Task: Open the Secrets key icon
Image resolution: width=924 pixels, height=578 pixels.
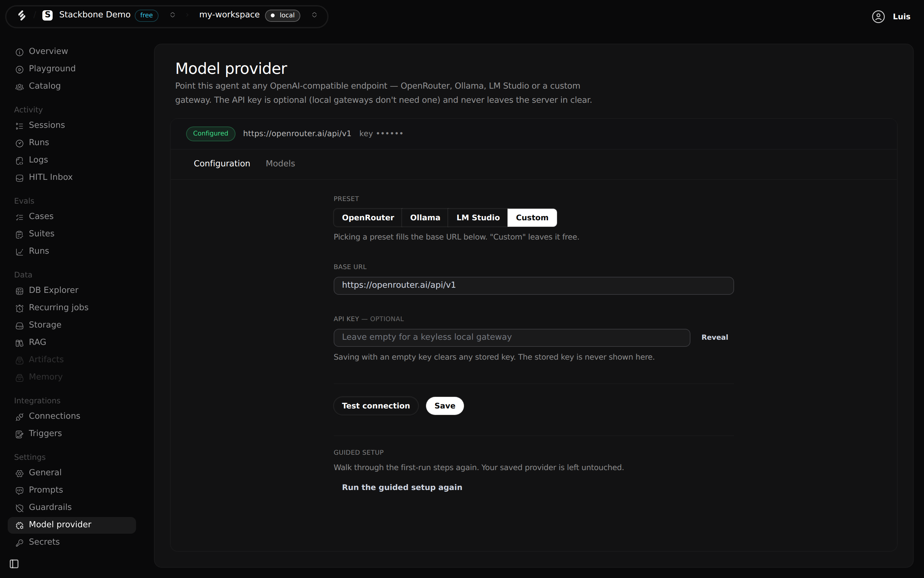Action: click(x=20, y=542)
